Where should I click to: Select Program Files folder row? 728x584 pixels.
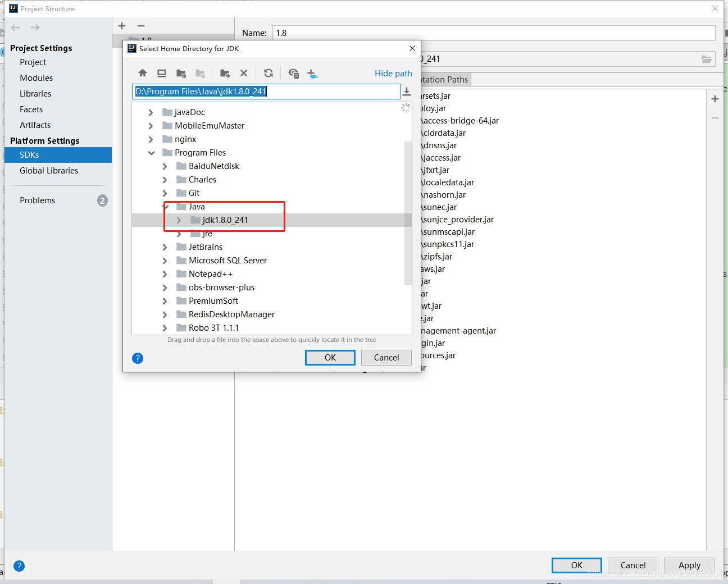(268, 153)
